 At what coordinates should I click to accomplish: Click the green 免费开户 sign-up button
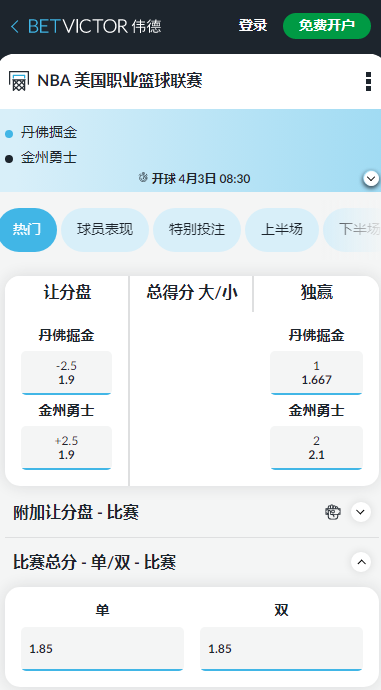[327, 26]
